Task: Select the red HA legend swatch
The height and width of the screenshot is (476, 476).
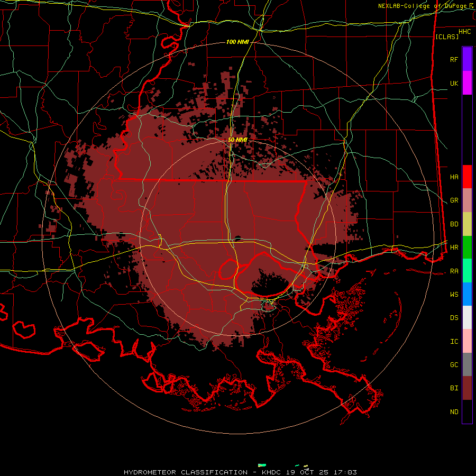Action: click(467, 177)
